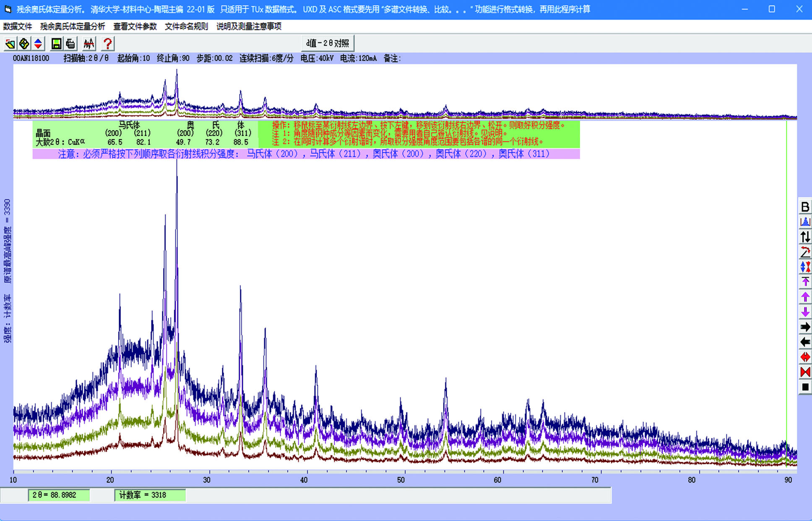The height and width of the screenshot is (521, 812).
Task: Click the purple down arrow icon
Action: 805,312
